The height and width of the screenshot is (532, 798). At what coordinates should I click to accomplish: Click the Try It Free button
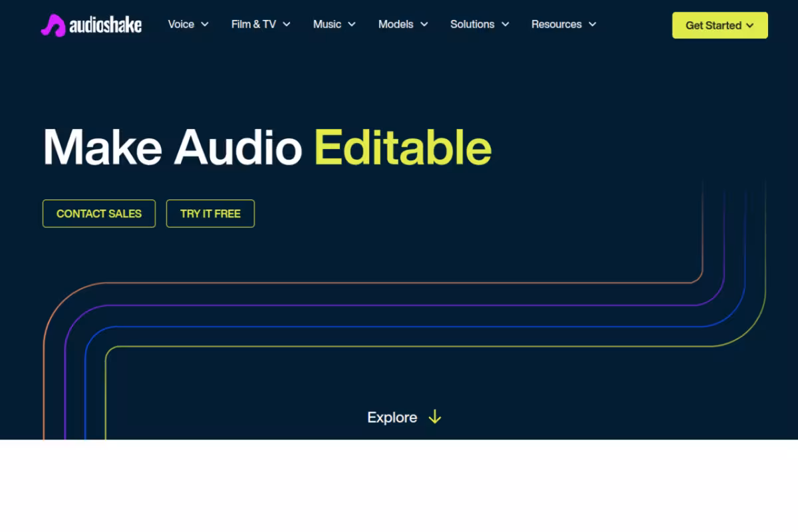point(210,213)
